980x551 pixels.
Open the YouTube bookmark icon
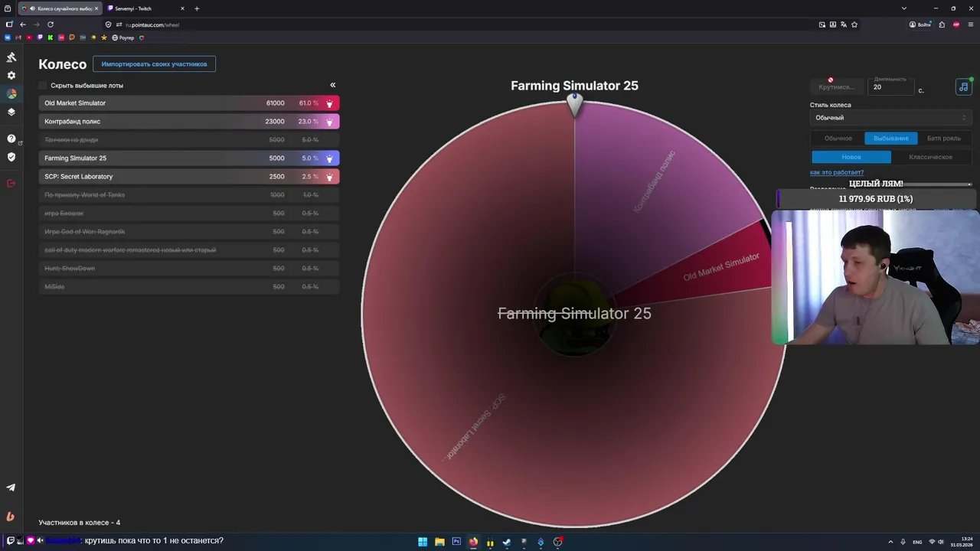click(x=29, y=37)
